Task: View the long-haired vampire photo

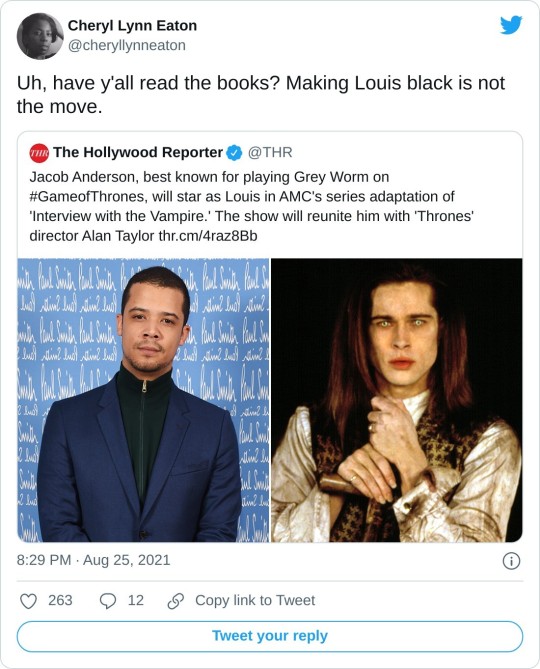Action: coord(397,400)
